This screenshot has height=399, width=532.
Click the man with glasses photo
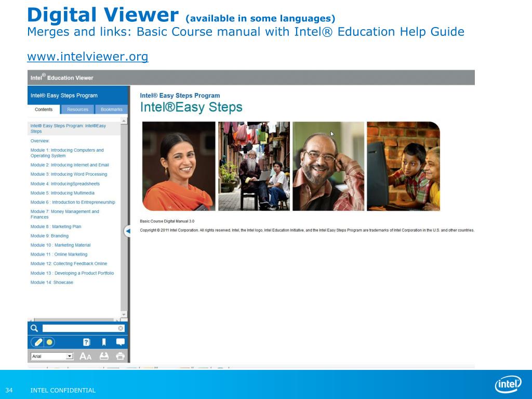coord(328,166)
